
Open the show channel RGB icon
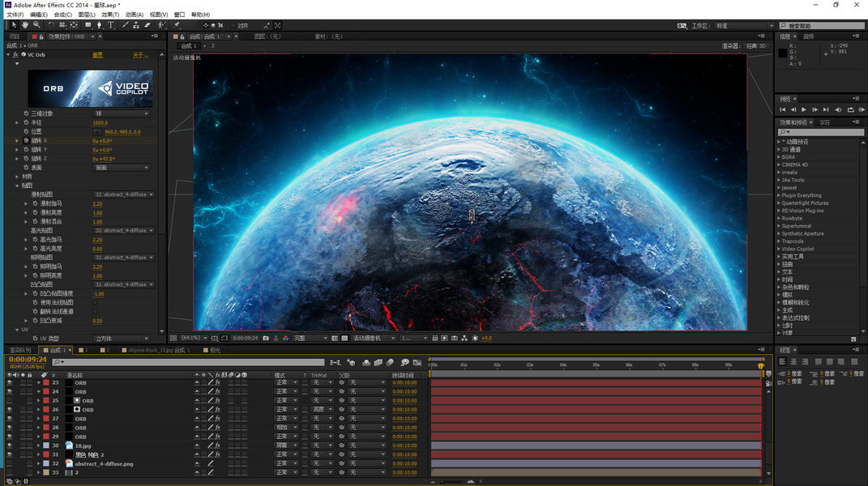point(286,339)
